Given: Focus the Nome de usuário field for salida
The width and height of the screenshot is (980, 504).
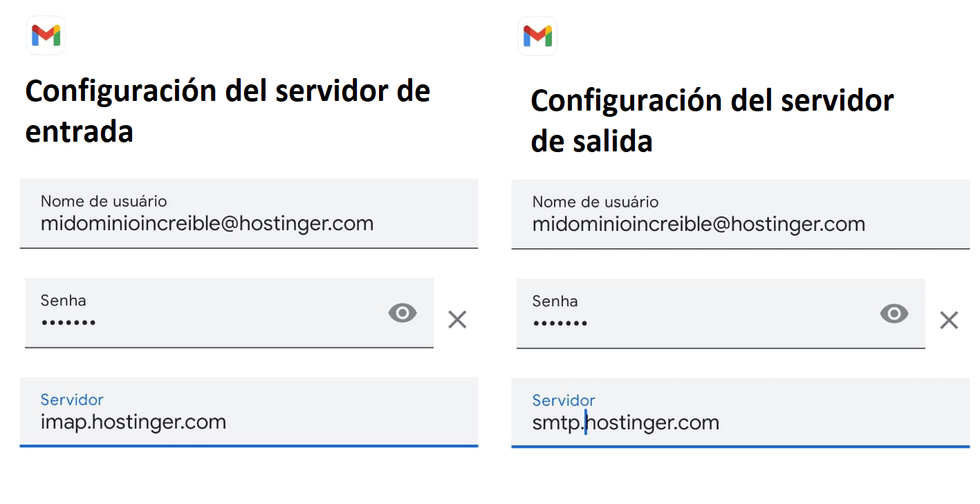Looking at the screenshot, I should [741, 214].
